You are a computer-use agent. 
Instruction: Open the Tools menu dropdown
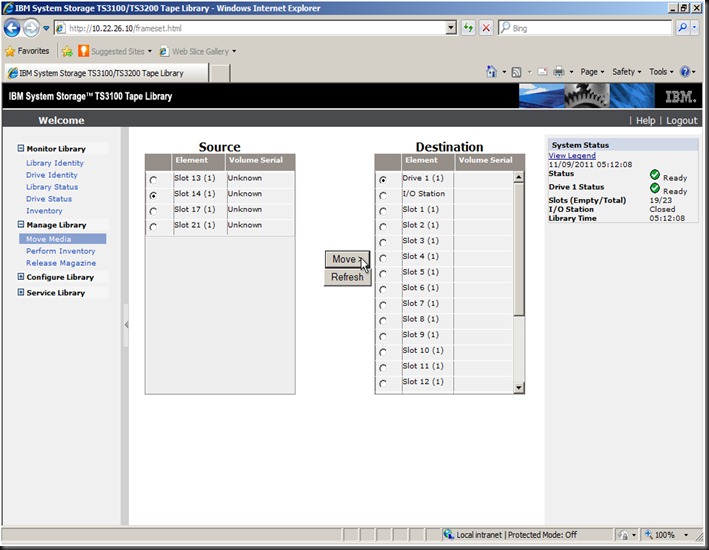pos(661,71)
